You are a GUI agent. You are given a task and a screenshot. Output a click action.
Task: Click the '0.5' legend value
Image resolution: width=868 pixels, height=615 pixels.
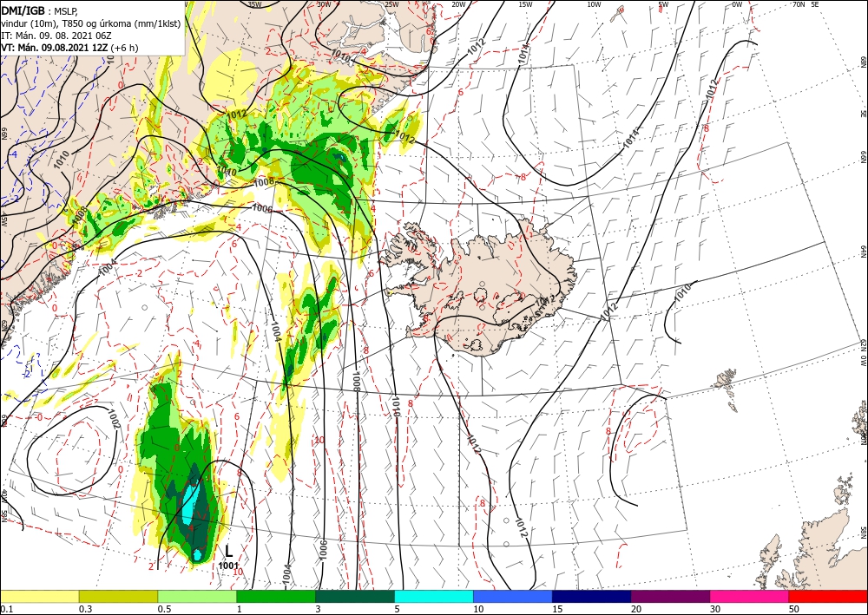(163, 609)
